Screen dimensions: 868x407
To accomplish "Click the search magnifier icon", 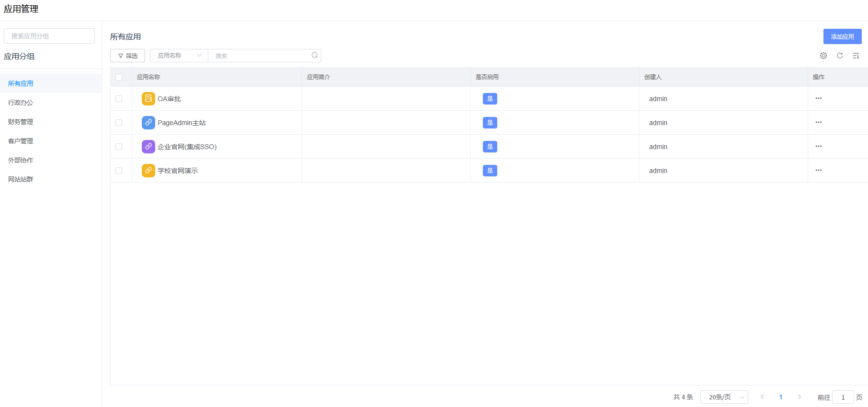I will pyautogui.click(x=315, y=55).
